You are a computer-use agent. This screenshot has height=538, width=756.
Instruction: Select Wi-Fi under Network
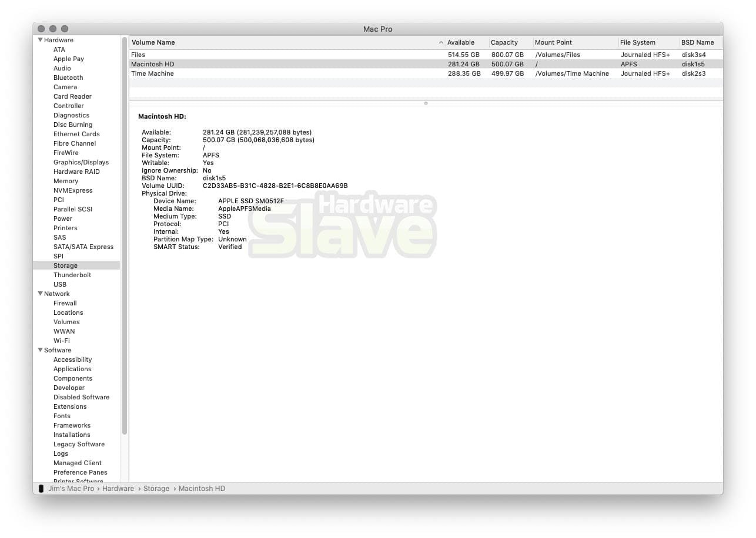62,341
